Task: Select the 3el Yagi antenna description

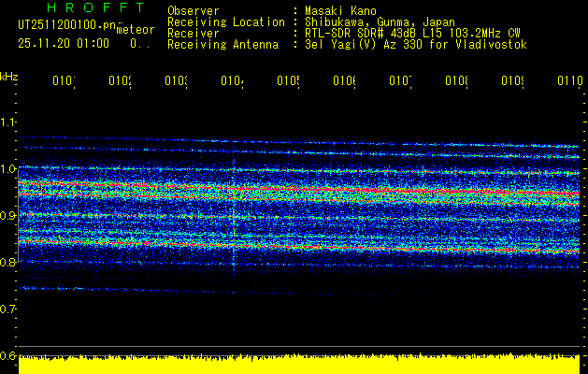Action: tap(416, 44)
